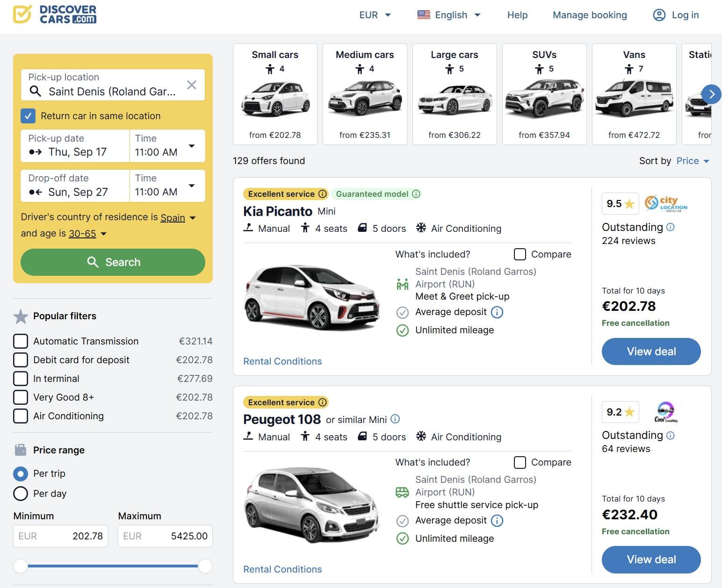
Task: Check the Debit card for deposit filter
Action: click(21, 360)
